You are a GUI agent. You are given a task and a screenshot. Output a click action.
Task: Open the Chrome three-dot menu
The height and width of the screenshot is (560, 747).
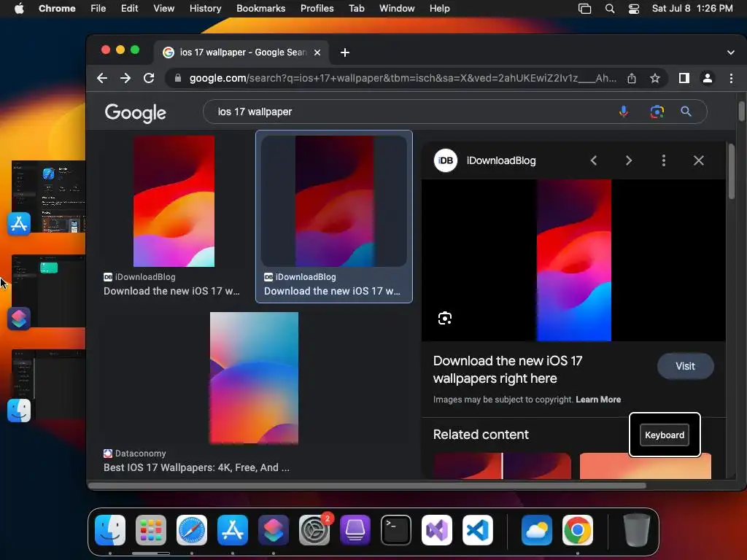[731, 78]
